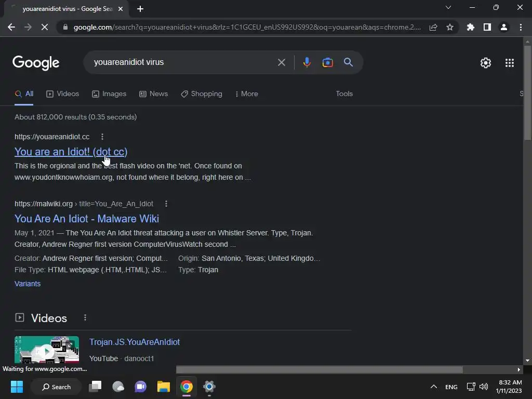Screen dimensions: 532x399
Task: Submit search with magnifier icon
Action: coord(348,62)
